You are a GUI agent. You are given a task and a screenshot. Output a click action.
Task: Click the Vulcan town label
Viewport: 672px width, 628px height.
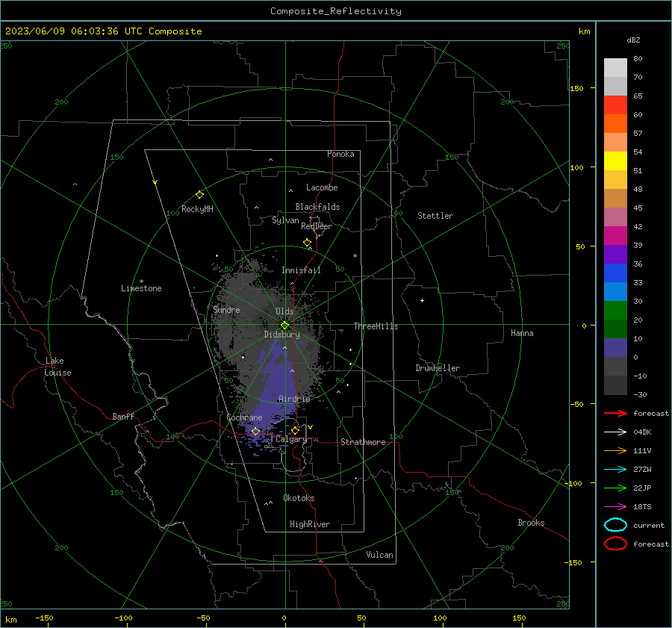[x=379, y=555]
